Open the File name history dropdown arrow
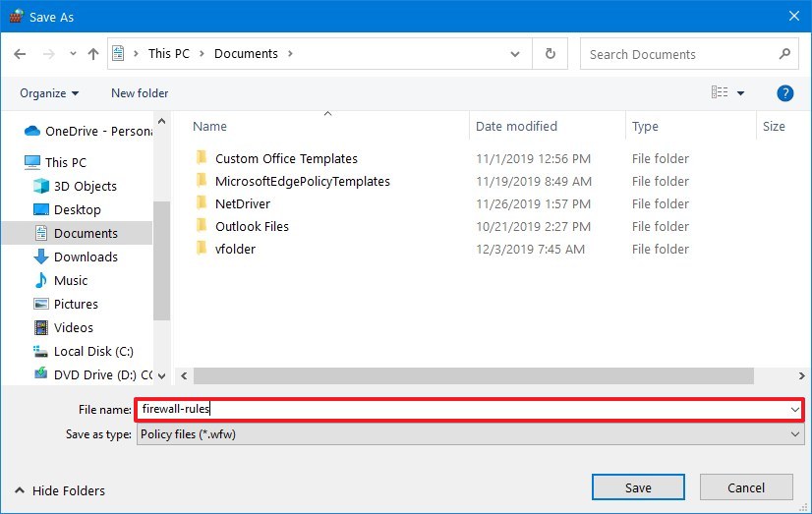The image size is (812, 514). tap(794, 409)
